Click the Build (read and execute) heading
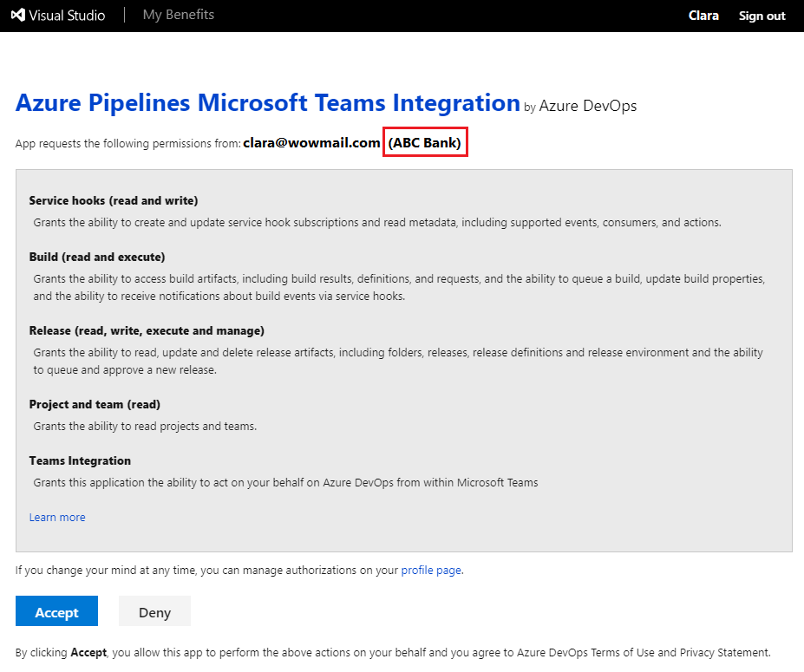The image size is (804, 672). click(97, 257)
